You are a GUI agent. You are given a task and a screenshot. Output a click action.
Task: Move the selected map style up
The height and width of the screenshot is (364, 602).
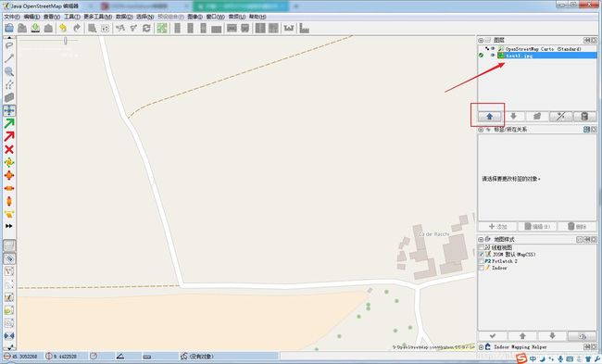522,336
